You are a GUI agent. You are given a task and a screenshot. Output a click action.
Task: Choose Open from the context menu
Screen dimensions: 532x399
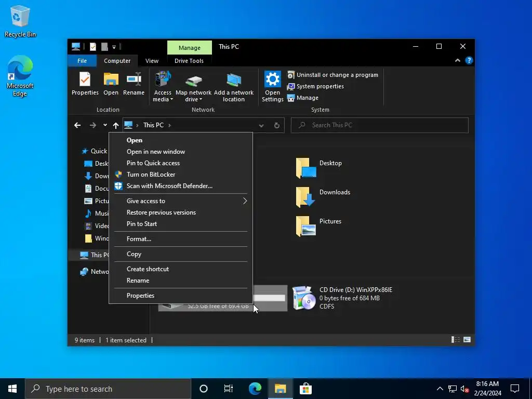[180, 140]
